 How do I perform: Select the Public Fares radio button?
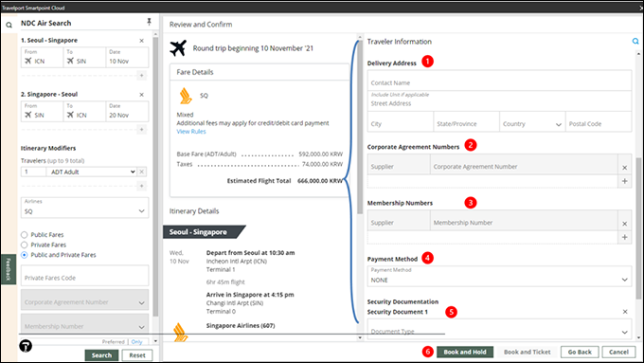(x=25, y=235)
